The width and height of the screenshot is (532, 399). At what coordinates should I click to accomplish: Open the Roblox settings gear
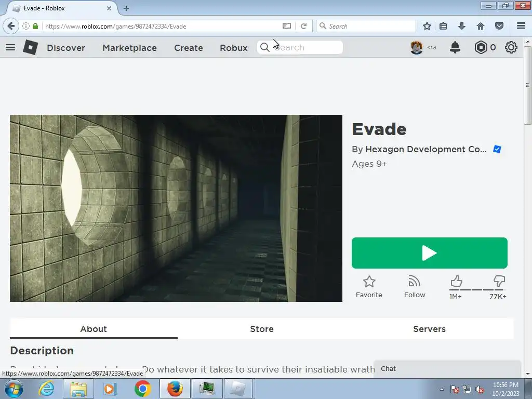(511, 47)
